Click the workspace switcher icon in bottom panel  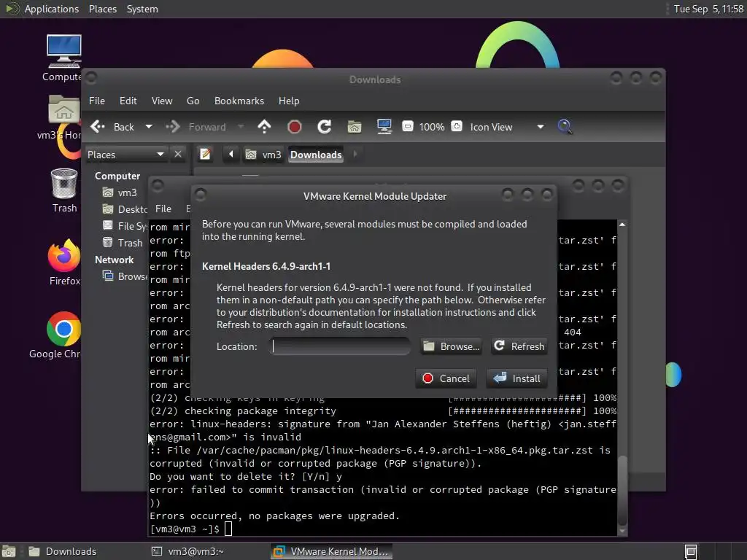[x=691, y=551]
